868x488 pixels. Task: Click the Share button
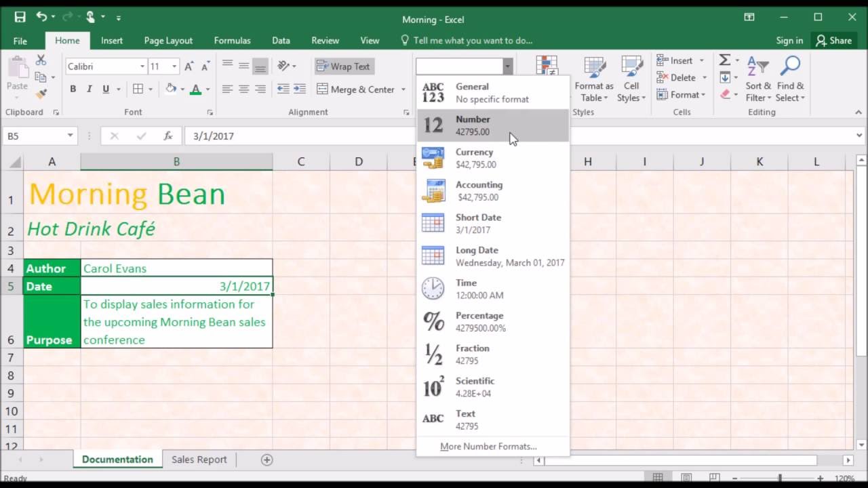tap(834, 41)
